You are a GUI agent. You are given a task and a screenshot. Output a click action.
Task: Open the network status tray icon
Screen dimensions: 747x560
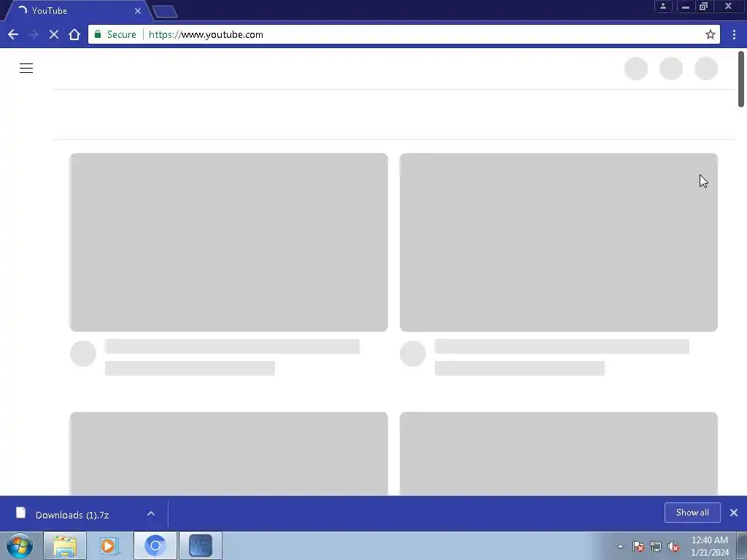656,546
